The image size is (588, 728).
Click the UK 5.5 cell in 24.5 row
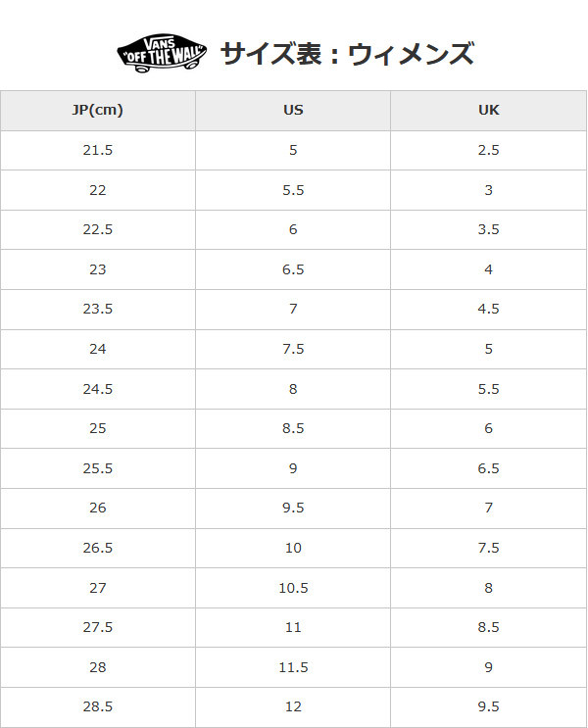tap(489, 389)
